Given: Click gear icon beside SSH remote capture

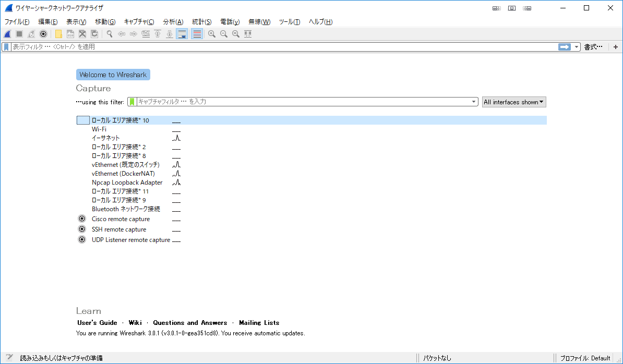Looking at the screenshot, I should tap(82, 229).
